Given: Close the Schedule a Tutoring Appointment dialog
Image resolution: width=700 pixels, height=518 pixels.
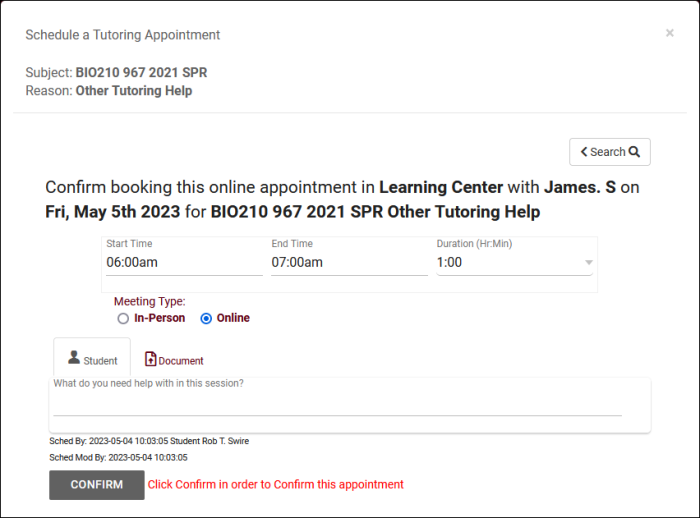Looking at the screenshot, I should tap(669, 33).
